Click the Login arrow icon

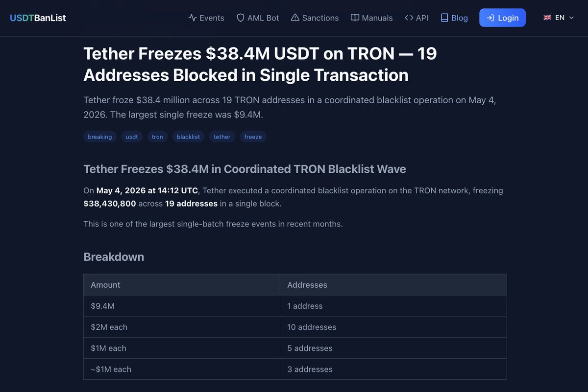coord(490,18)
